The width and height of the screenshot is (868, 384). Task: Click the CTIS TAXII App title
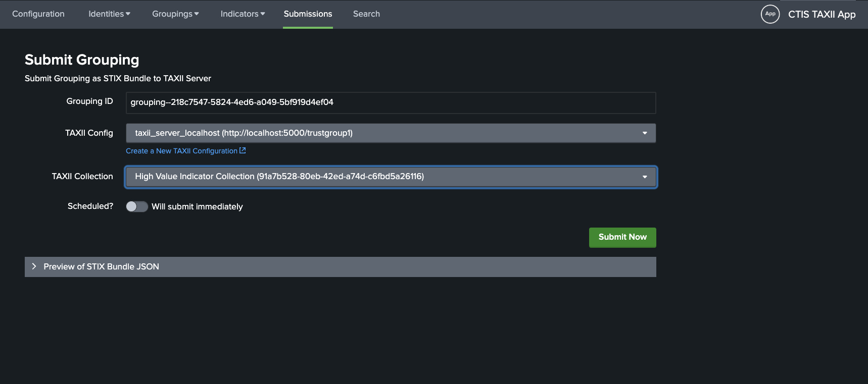(822, 14)
